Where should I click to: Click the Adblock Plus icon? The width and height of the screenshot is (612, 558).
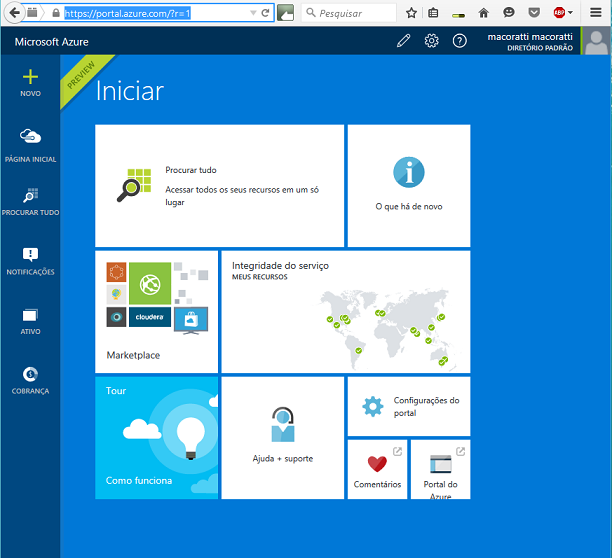559,13
